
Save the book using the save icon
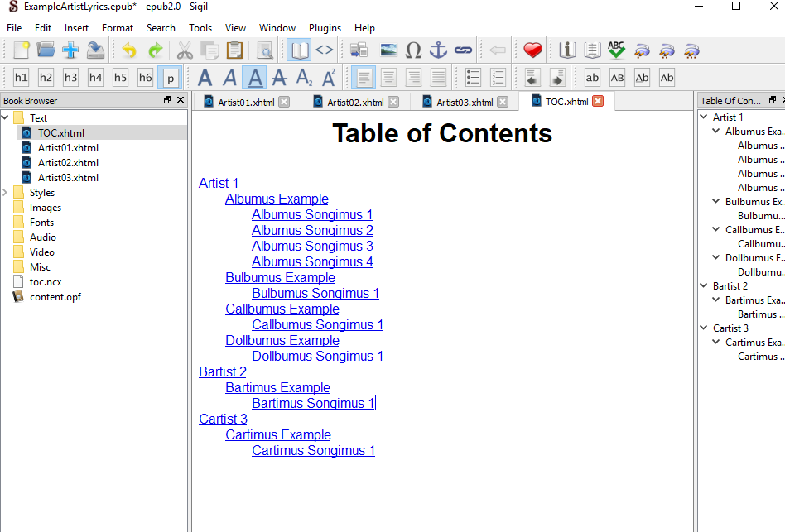(x=95, y=50)
